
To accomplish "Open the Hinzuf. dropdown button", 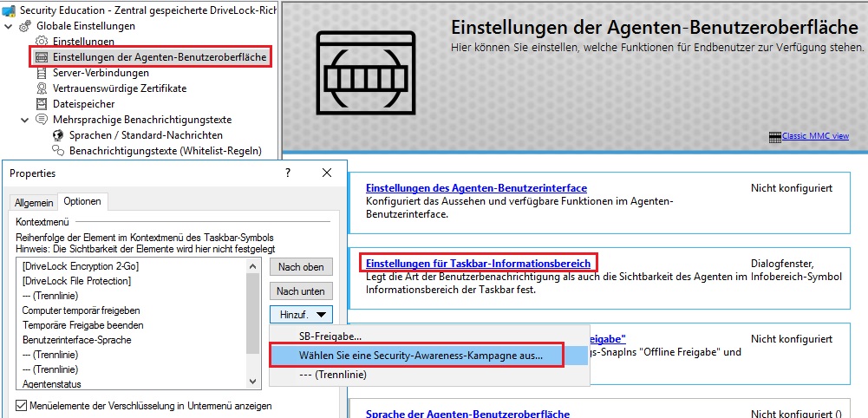I will (x=301, y=314).
